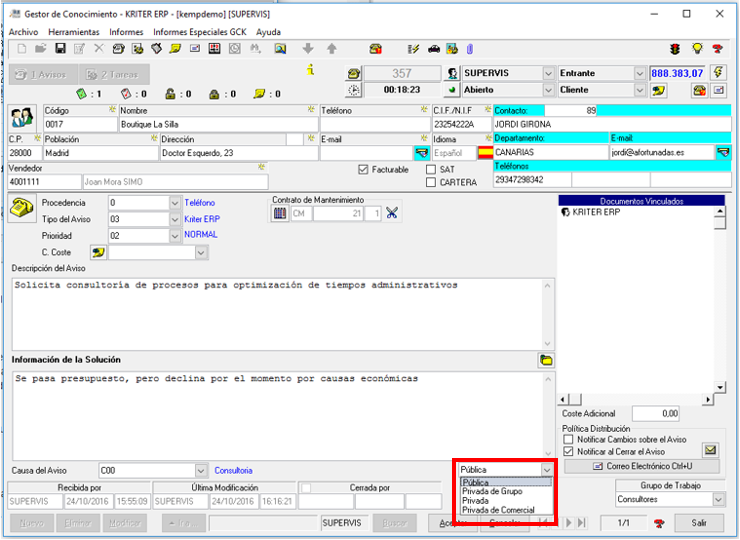Viewport: 740px width, 540px height.
Task: Click the up arrow toolbar icon
Action: pyautogui.click(x=332, y=48)
